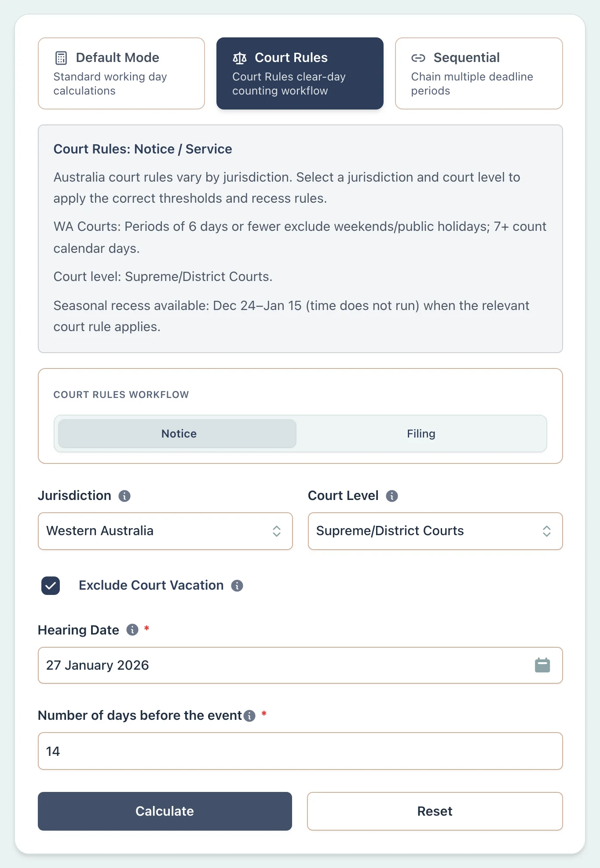Screen dimensions: 600x868
Task: Uncheck Exclude Court Vacation
Action: coord(50,585)
